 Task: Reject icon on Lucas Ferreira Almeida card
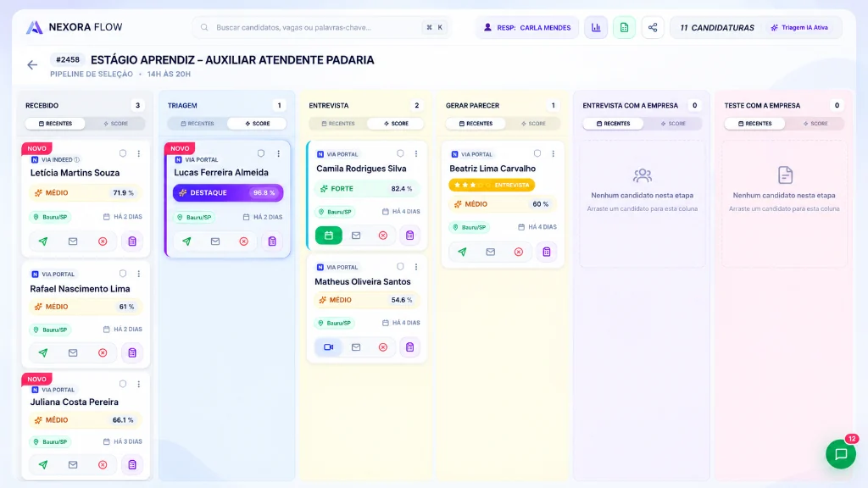[243, 241]
